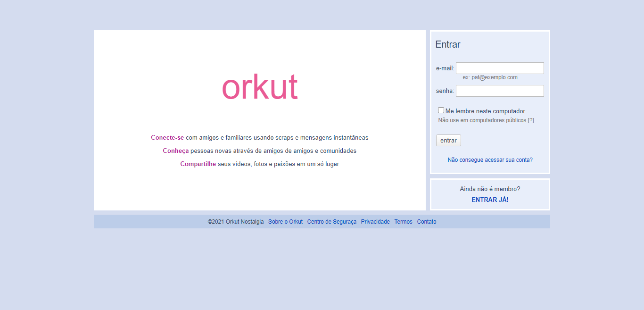The image size is (644, 310).
Task: Click 'Compartilhe' highlighted word
Action: [198, 164]
